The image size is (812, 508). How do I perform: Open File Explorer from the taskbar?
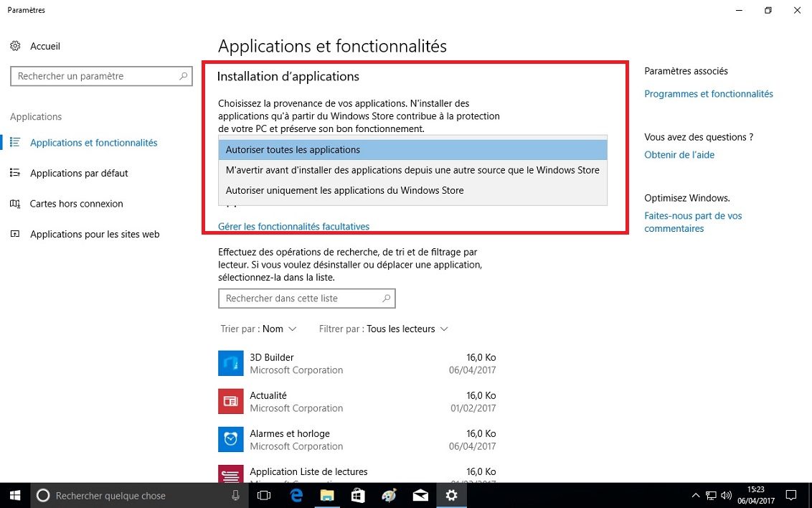click(327, 495)
